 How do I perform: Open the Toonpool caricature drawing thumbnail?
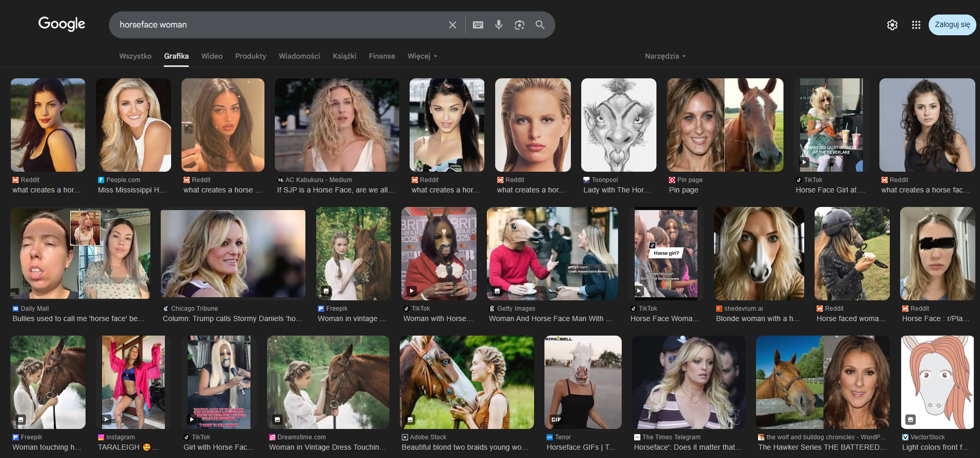pos(619,125)
